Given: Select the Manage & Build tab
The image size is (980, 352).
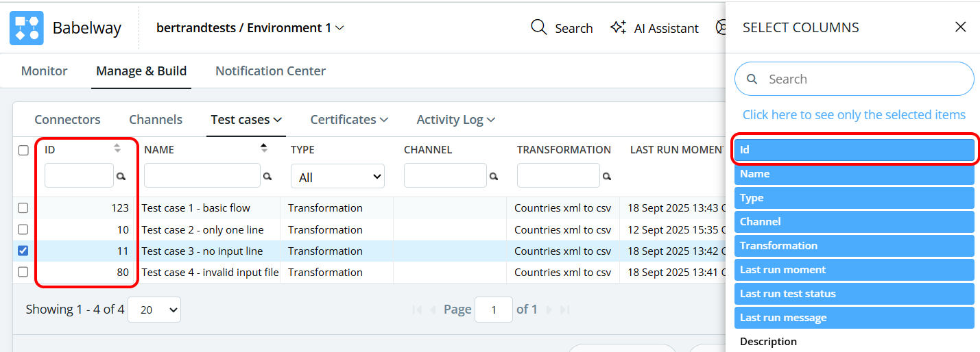Looking at the screenshot, I should [141, 71].
